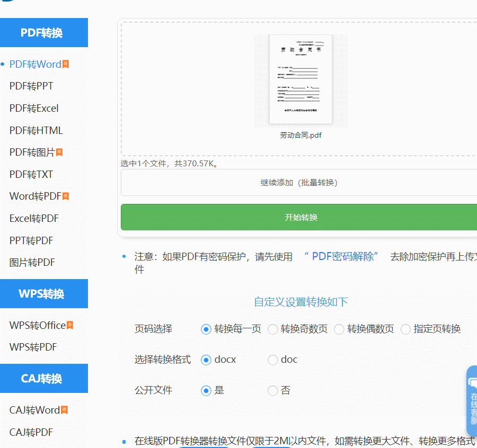Image resolution: width=477 pixels, height=448 pixels.
Task: Choose doc as the conversion format
Action: coord(273,360)
